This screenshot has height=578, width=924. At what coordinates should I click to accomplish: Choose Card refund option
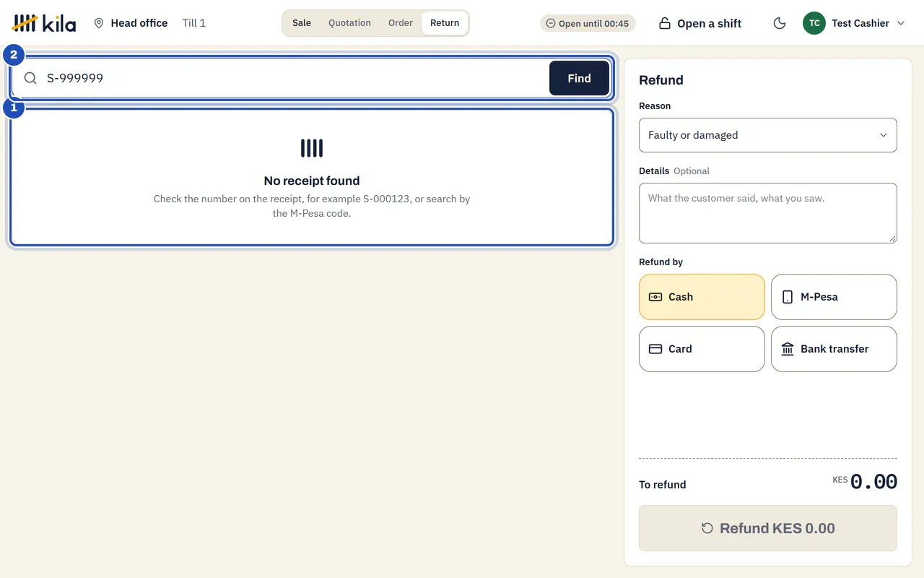tap(702, 349)
